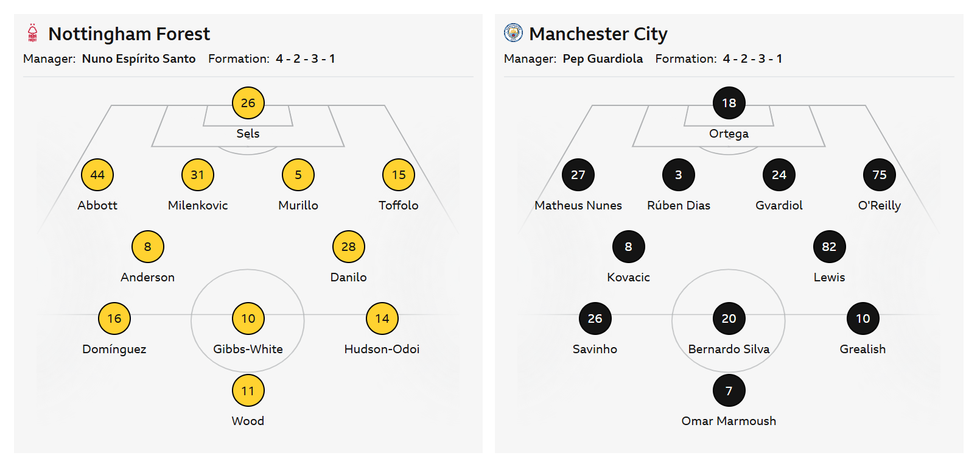Select Grealish number 10 black circle
This screenshot has width=980, height=461.
863,318
